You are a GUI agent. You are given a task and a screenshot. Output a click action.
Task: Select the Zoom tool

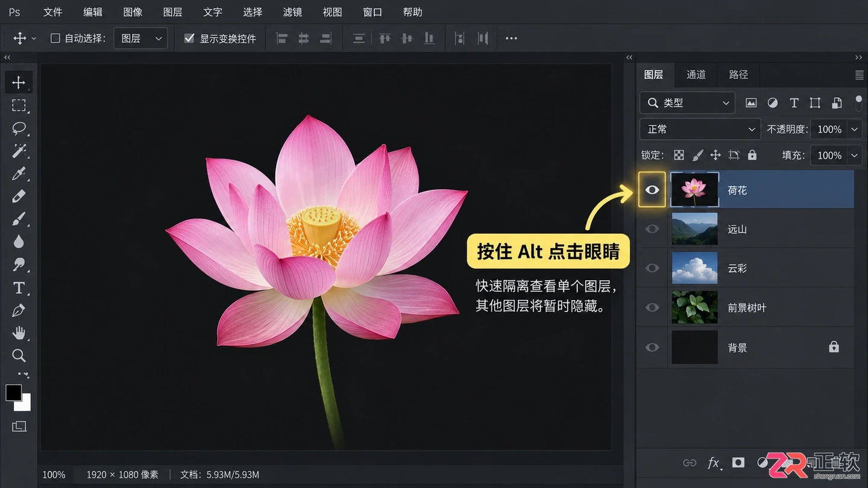(19, 355)
